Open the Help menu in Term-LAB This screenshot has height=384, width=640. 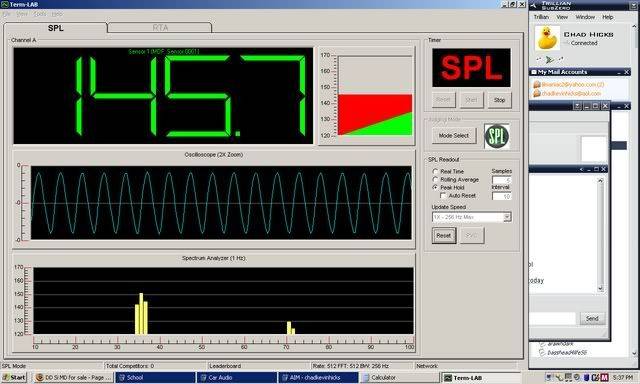coord(57,14)
